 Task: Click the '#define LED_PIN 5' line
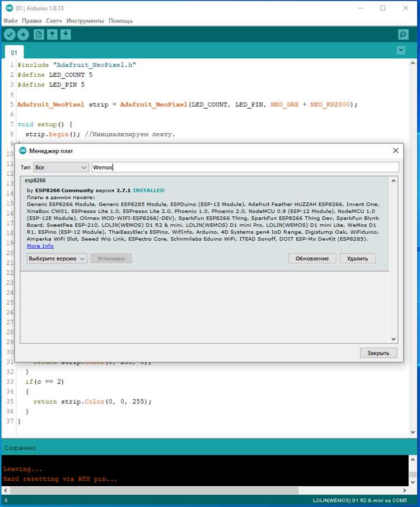(x=51, y=85)
